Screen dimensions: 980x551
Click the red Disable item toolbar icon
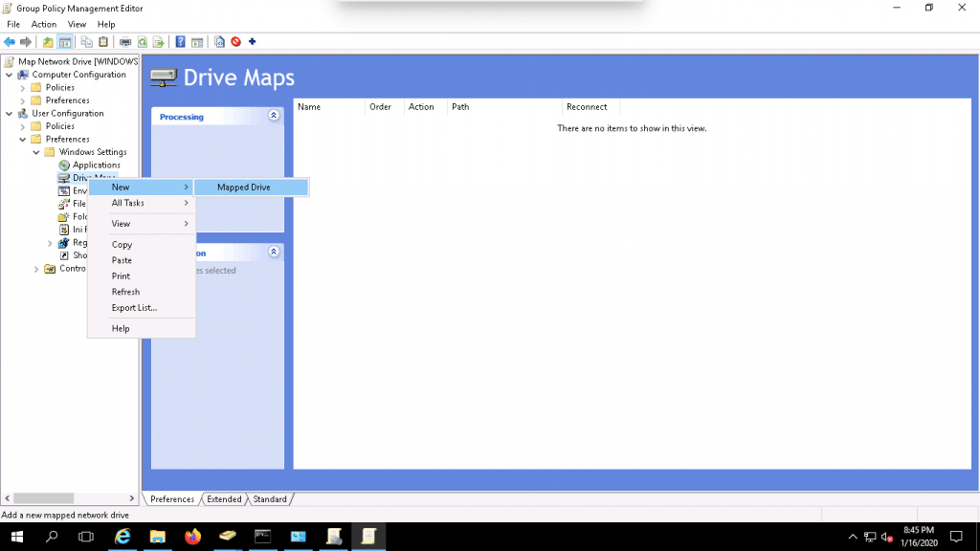coord(235,42)
